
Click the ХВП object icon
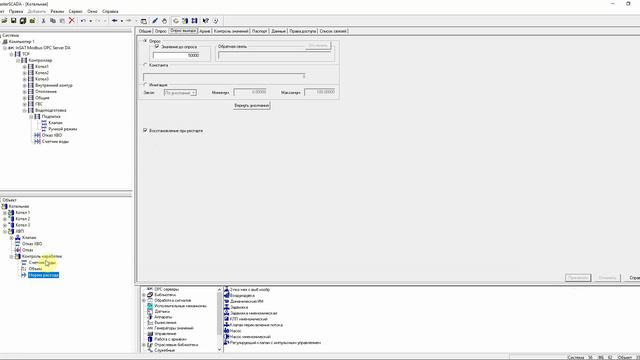11,231
